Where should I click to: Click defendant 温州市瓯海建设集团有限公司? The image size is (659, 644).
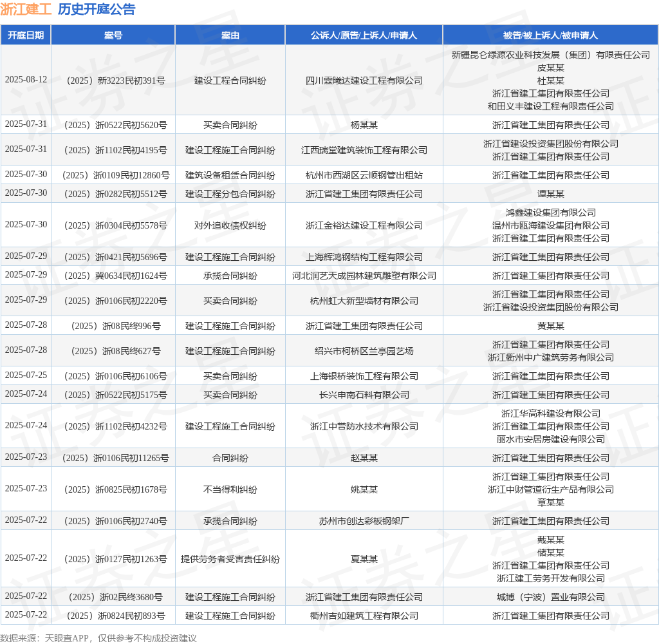click(551, 225)
